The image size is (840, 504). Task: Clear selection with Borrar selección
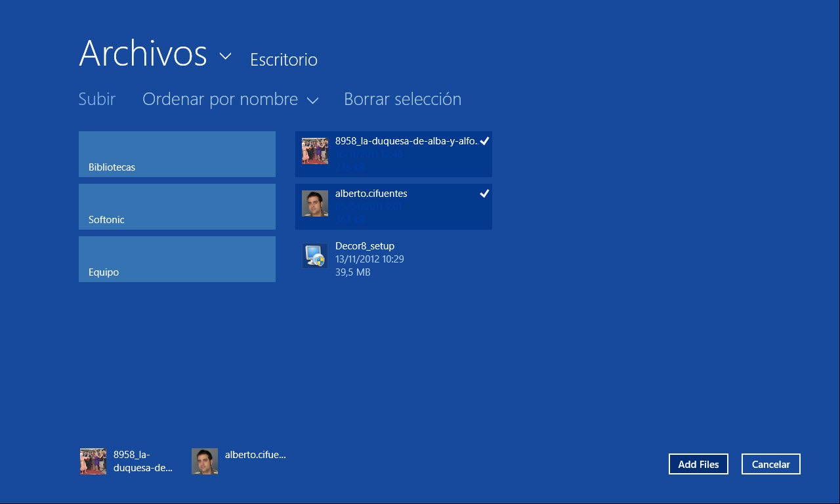[x=402, y=99]
